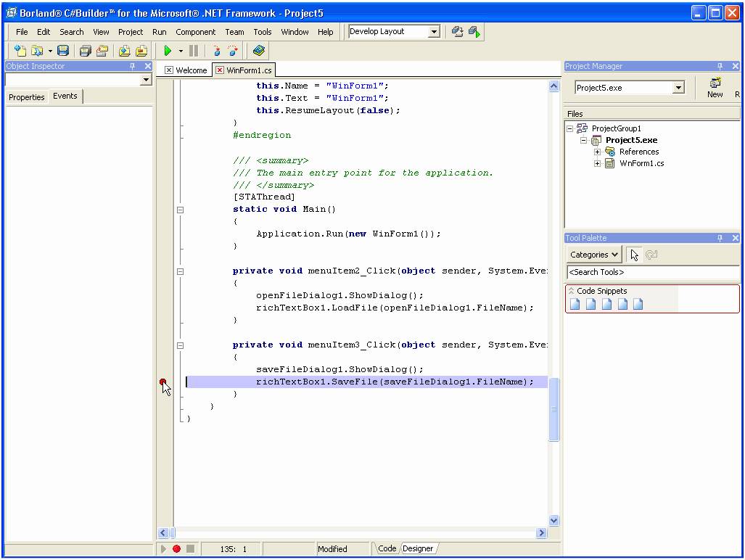Click the Search Tools input field

651,272
